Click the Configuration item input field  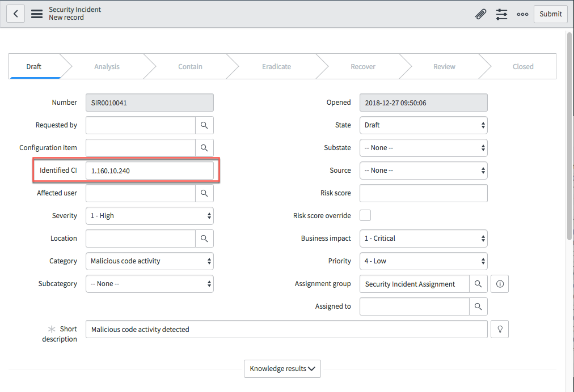pos(141,148)
